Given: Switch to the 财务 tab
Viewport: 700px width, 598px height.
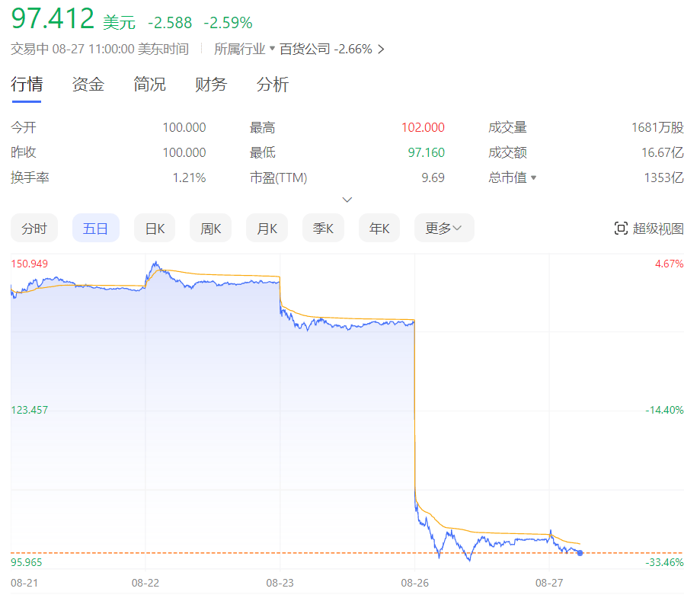Looking at the screenshot, I should point(211,85).
